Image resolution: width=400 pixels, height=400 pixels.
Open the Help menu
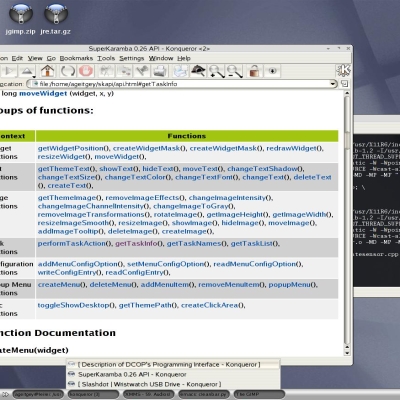coord(184,58)
